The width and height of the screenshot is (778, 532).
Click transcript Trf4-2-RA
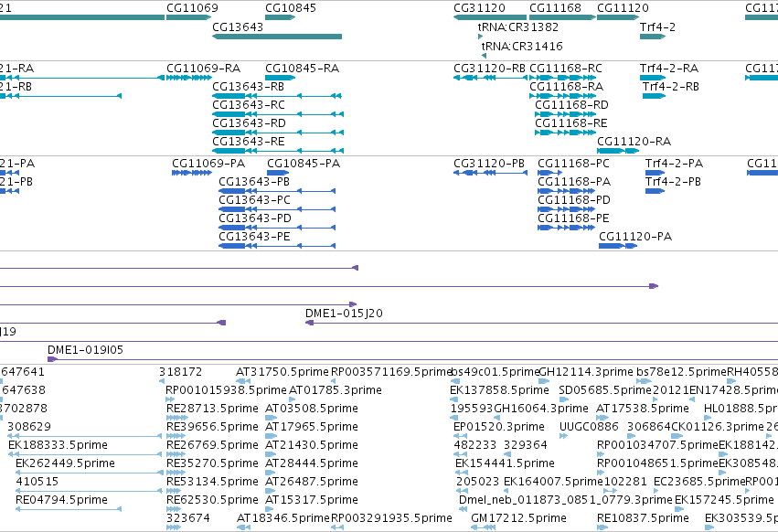pyautogui.click(x=653, y=78)
